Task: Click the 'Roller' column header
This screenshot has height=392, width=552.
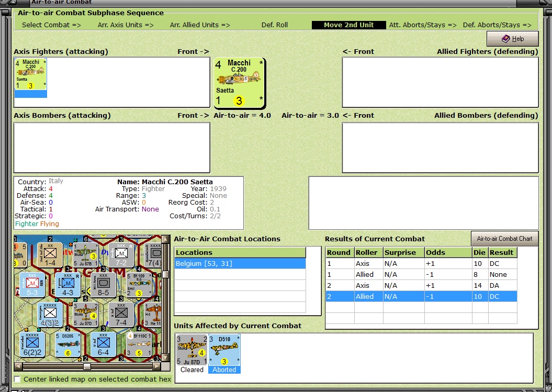Action: [368, 253]
